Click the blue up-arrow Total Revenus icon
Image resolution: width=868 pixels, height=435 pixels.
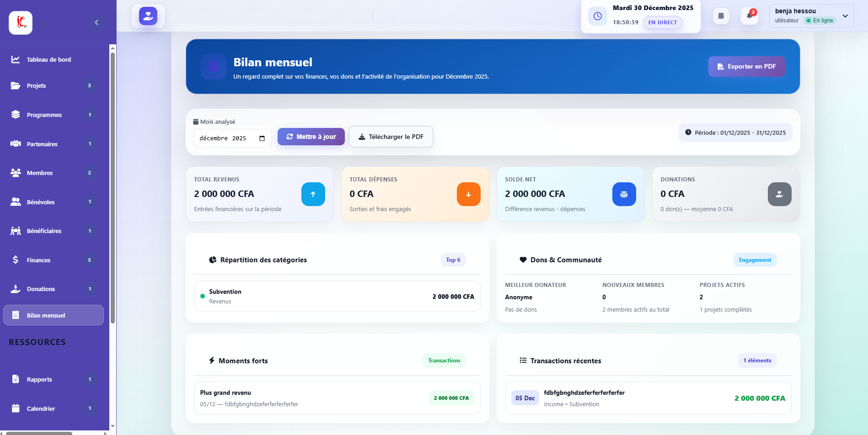tap(313, 194)
